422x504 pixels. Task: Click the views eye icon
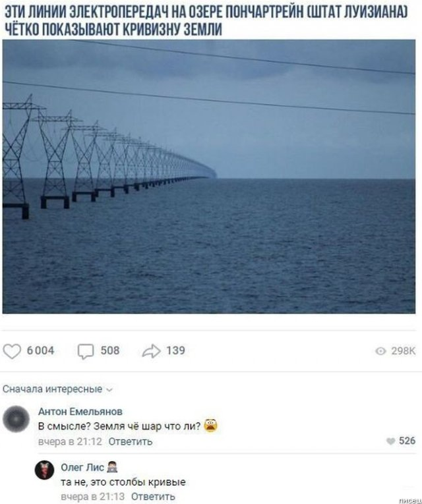coord(380,351)
